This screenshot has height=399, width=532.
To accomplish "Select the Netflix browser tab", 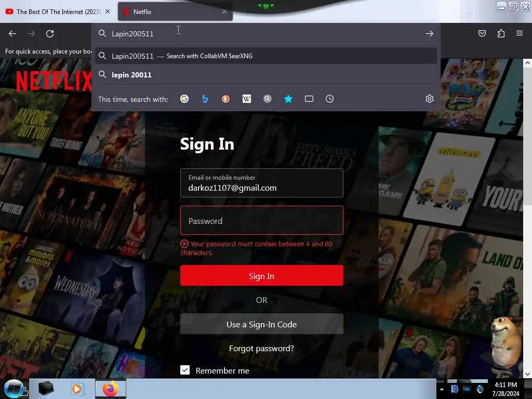I will (x=176, y=11).
